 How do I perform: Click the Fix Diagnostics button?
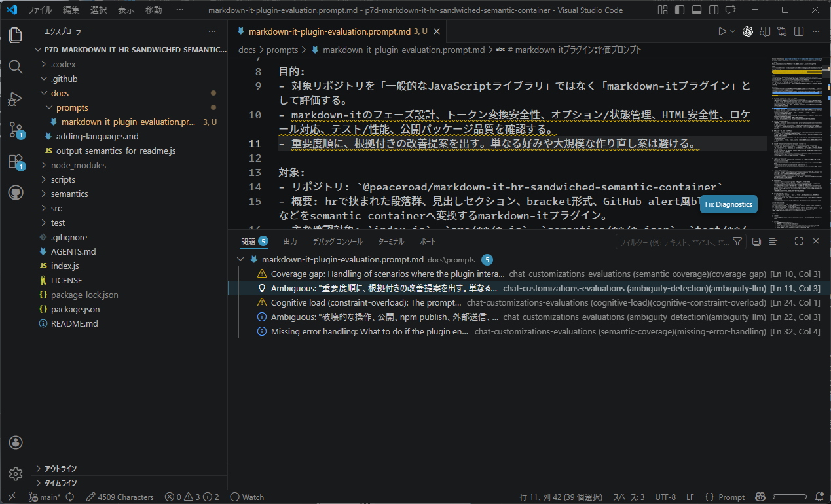tap(729, 204)
